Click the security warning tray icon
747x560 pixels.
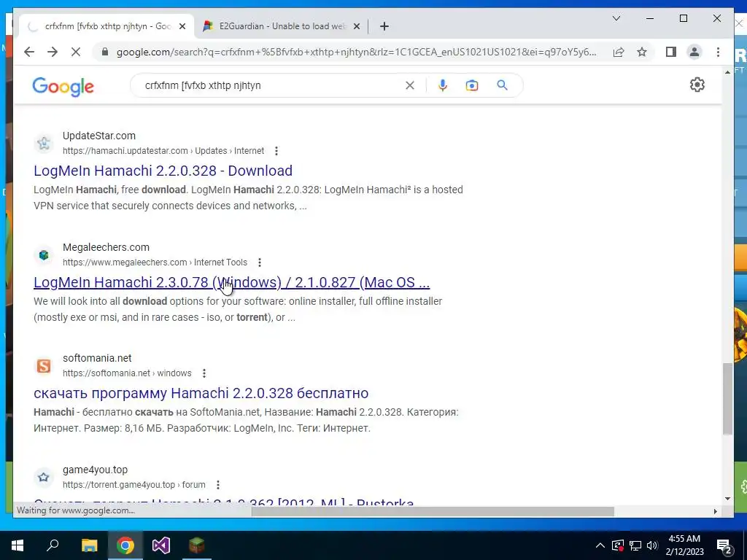(617, 545)
